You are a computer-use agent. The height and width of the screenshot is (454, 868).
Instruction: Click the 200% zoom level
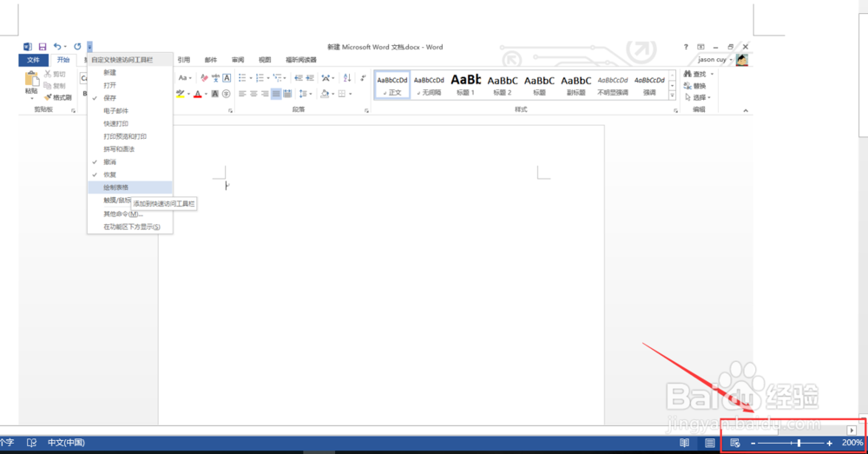tap(852, 443)
